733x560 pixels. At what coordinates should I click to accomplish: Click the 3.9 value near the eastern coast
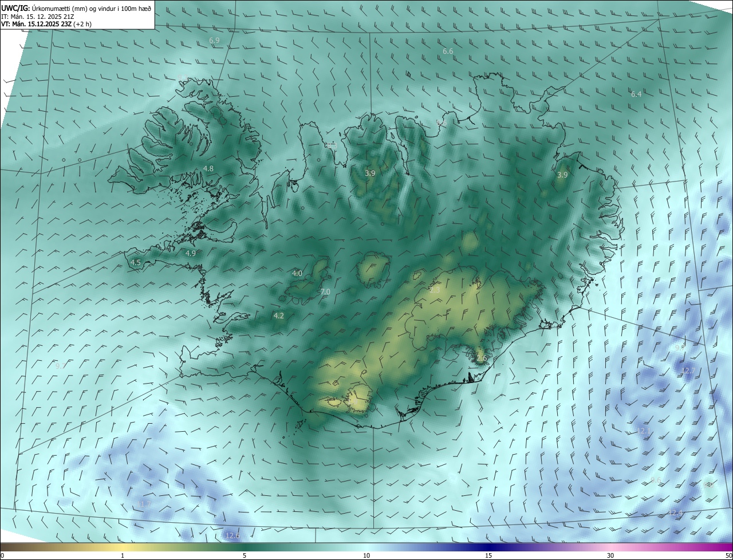[562, 175]
